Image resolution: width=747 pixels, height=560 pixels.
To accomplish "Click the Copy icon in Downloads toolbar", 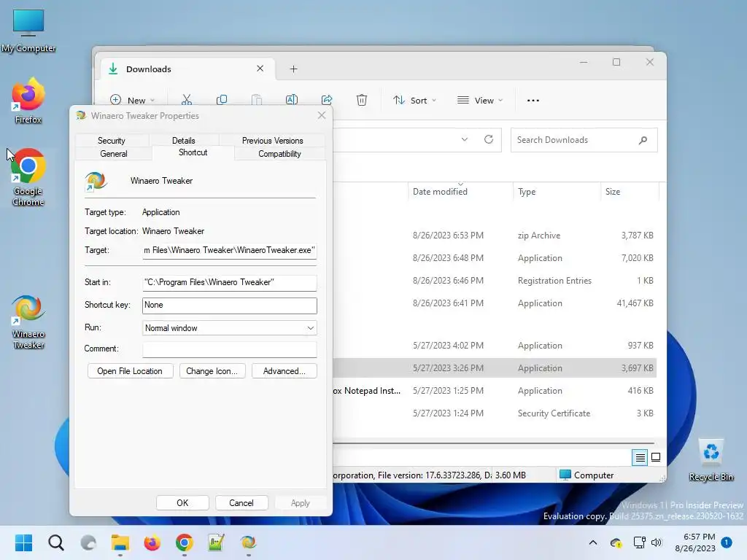I will point(222,100).
